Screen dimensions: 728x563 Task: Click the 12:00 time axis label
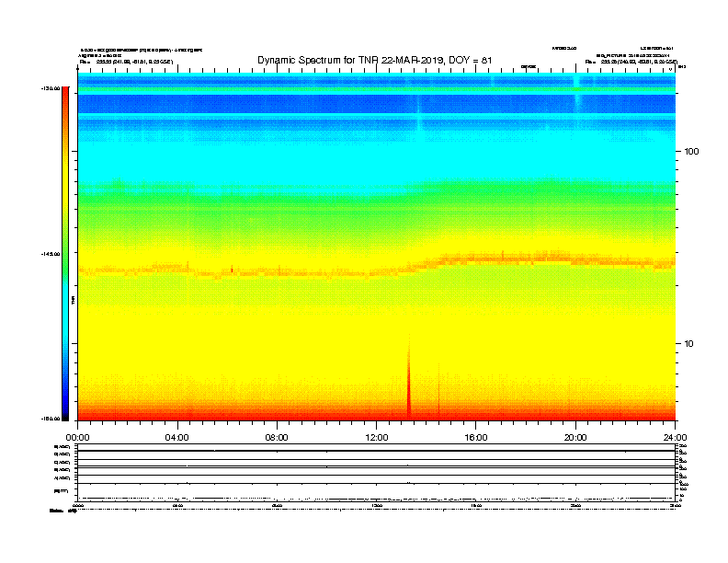tap(377, 438)
